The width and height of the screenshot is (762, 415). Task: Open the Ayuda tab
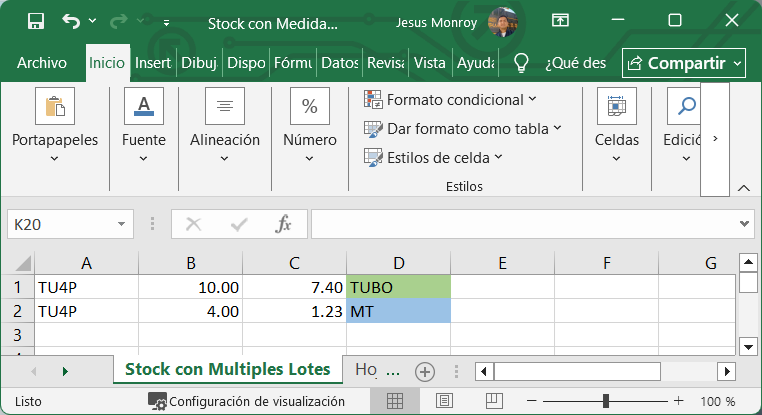pos(476,63)
